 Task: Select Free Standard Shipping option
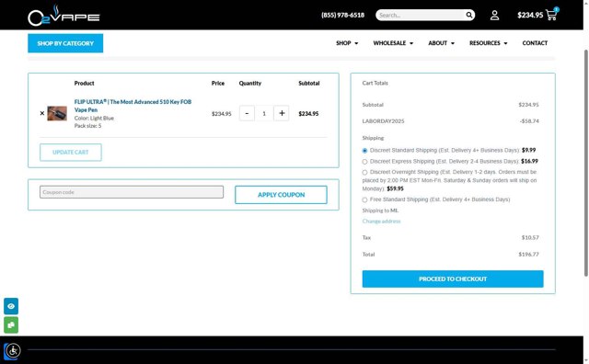tap(364, 200)
